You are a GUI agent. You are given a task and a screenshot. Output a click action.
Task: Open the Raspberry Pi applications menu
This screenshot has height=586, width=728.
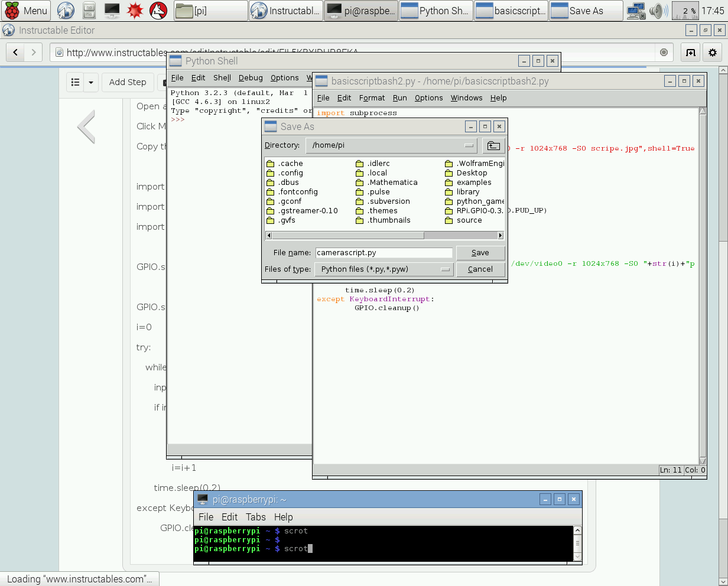click(x=24, y=10)
